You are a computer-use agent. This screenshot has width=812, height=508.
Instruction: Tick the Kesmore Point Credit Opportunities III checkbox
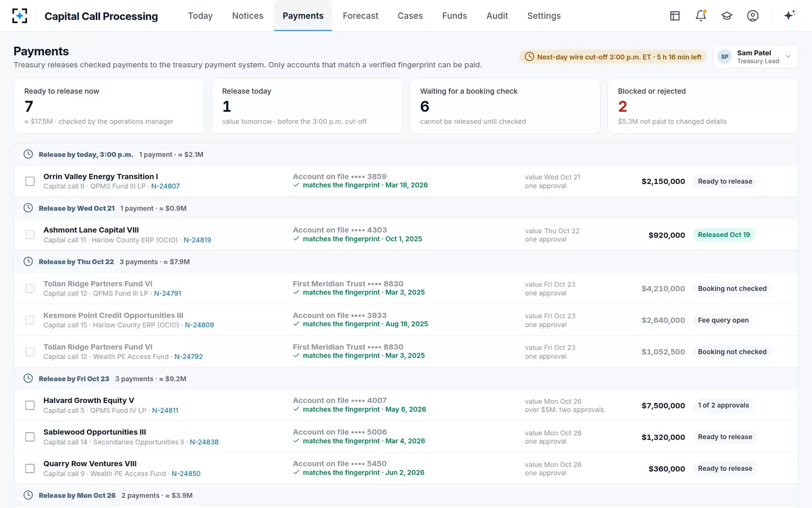coord(30,320)
